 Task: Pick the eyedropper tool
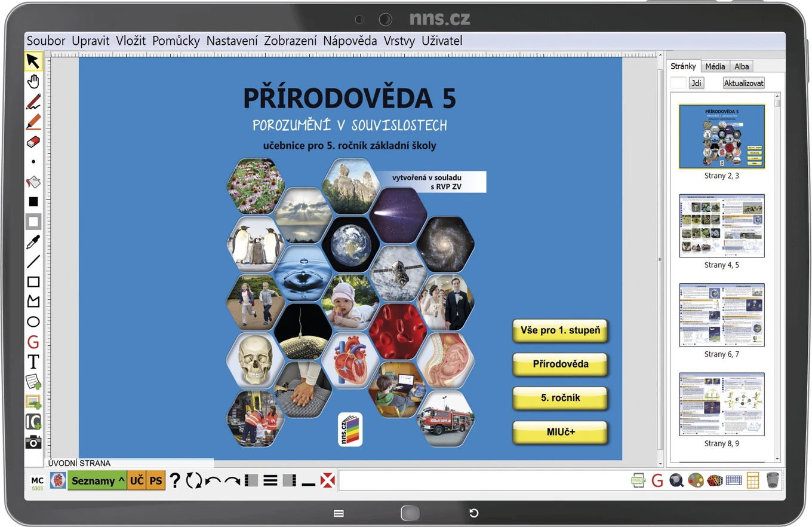point(33,242)
